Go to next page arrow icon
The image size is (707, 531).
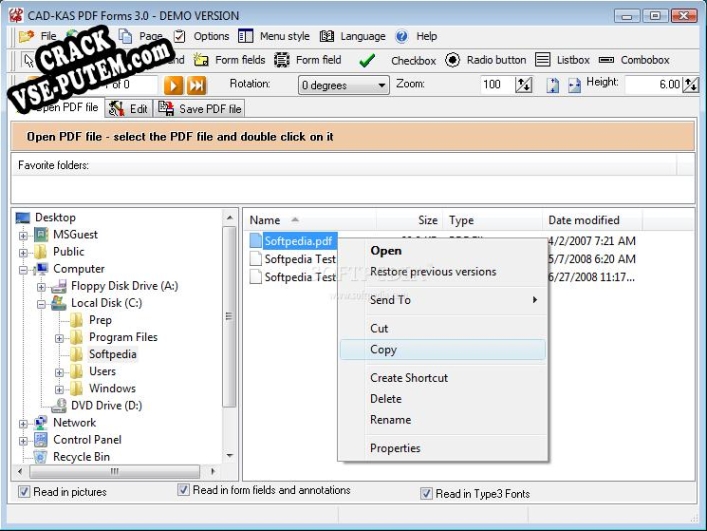(175, 85)
